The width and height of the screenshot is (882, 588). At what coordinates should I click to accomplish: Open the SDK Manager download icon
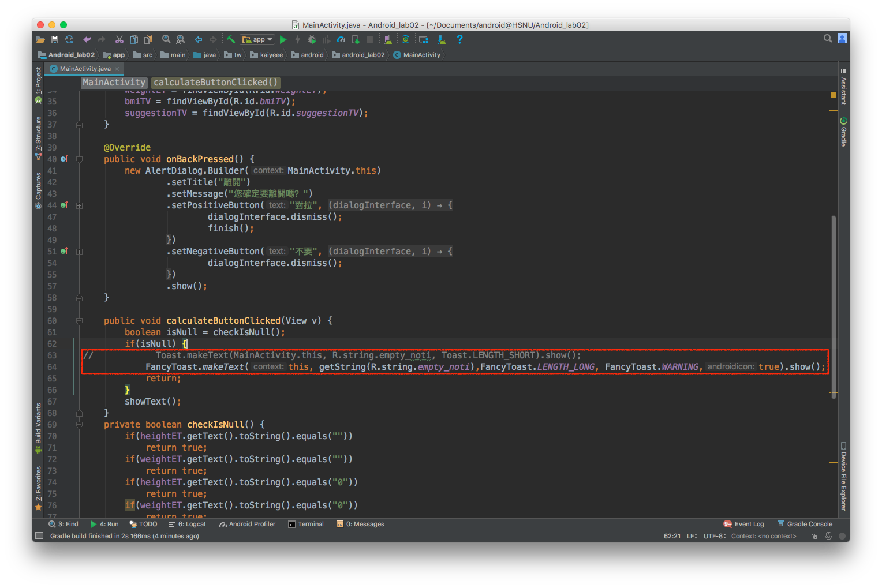click(x=442, y=40)
